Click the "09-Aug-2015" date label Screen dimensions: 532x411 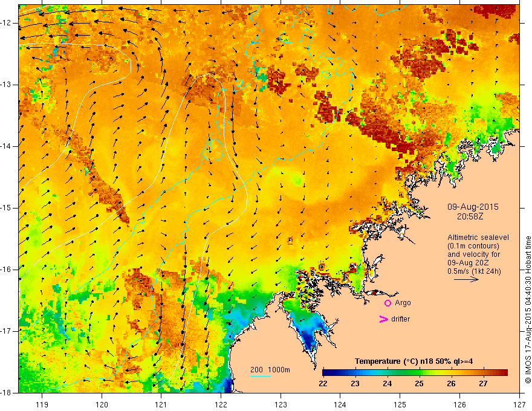click(473, 207)
